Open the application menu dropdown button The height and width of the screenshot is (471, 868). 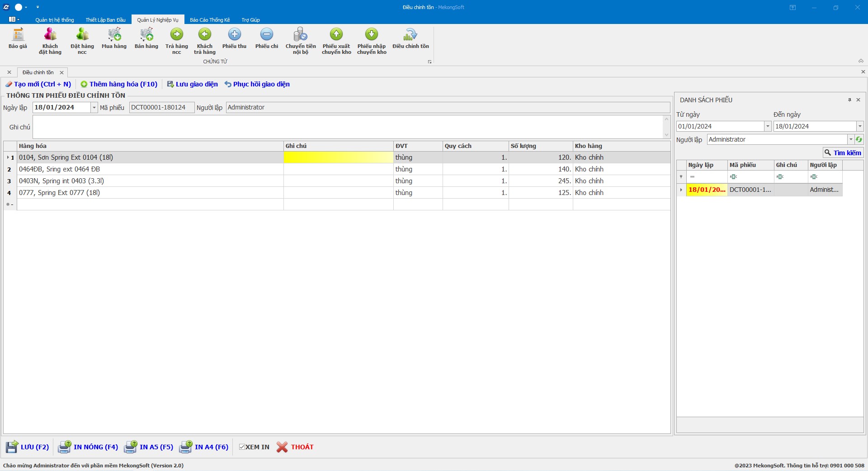14,19
